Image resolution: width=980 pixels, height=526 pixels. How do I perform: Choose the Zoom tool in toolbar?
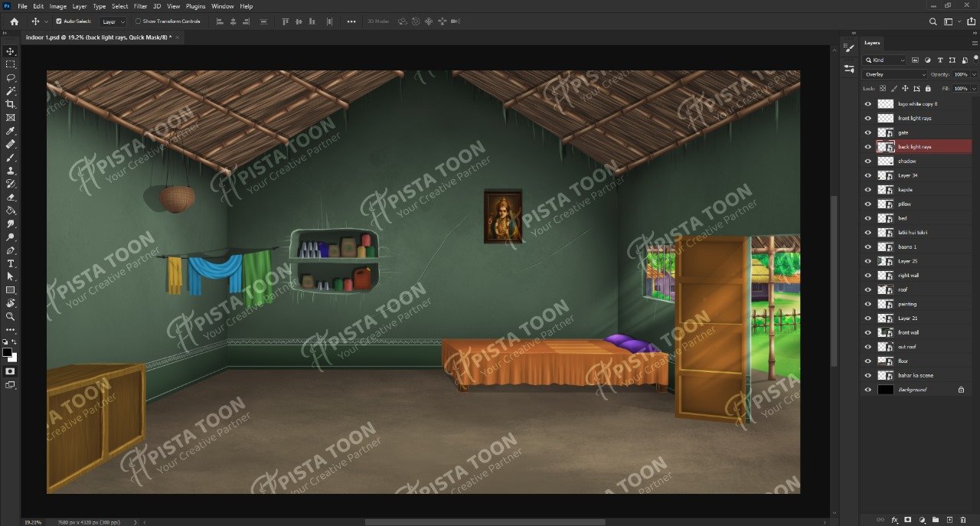(10, 316)
